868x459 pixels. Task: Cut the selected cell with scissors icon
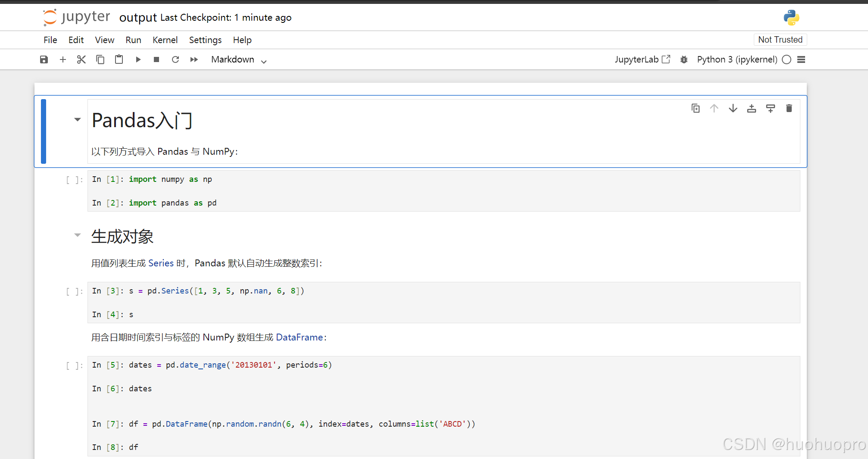coord(81,59)
